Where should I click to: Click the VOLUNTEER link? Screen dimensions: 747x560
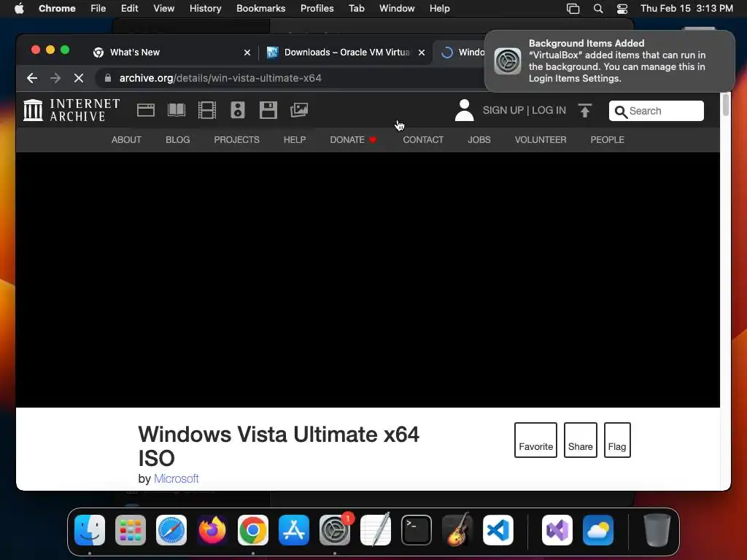coord(541,139)
